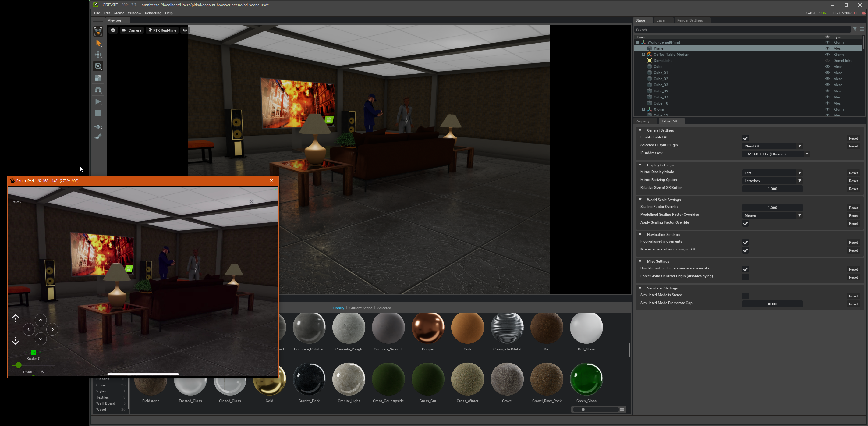Enable Apply Scaling Factor Override checkbox
Viewport: 868px width, 426px height.
[746, 223]
